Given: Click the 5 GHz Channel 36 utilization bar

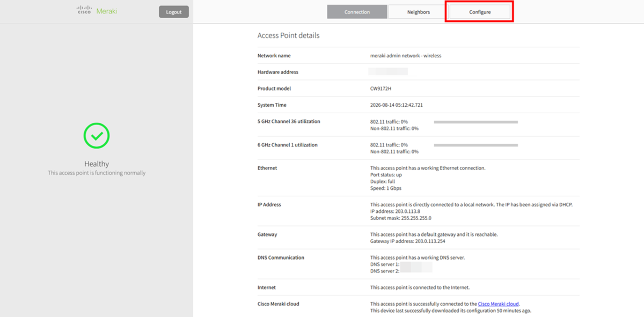Looking at the screenshot, I should point(475,122).
